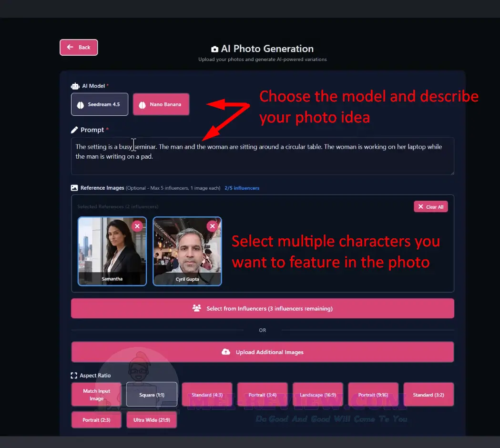This screenshot has height=448, width=500.
Task: Pick Portrait (2:3) aspect ratio
Action: (96, 420)
